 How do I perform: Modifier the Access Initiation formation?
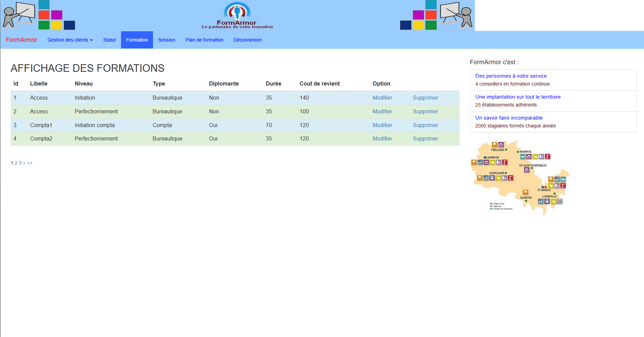pos(382,98)
